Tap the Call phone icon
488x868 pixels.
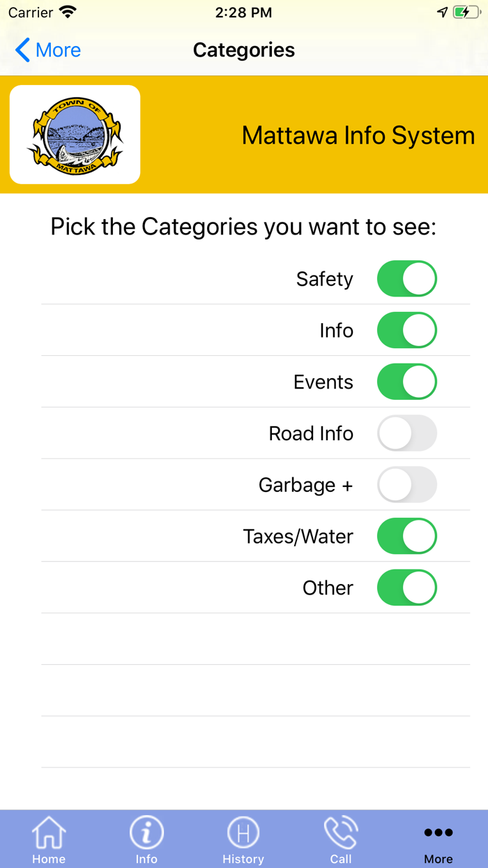point(341,833)
